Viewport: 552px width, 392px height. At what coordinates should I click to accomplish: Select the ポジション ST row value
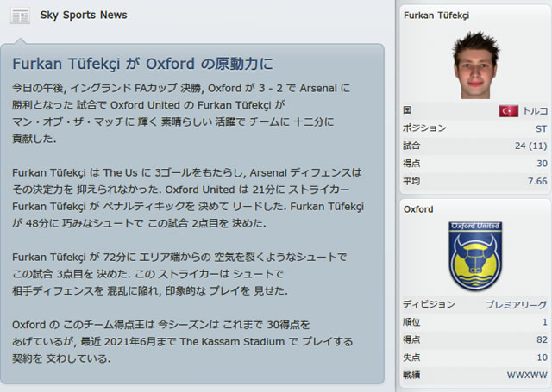(541, 128)
